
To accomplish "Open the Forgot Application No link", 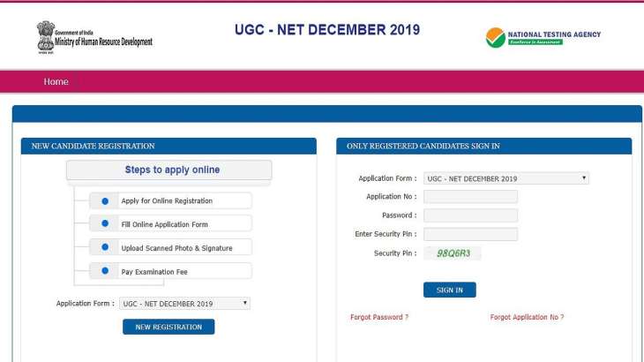I will [527, 317].
